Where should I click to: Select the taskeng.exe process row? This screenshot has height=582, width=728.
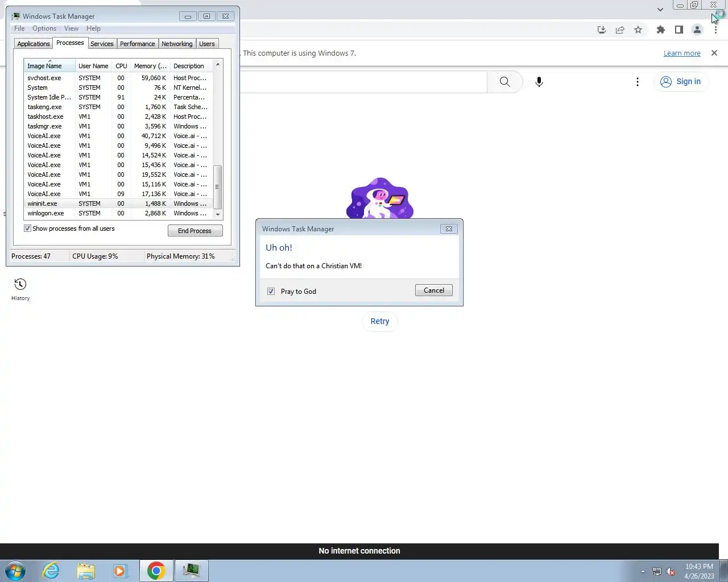pos(118,107)
